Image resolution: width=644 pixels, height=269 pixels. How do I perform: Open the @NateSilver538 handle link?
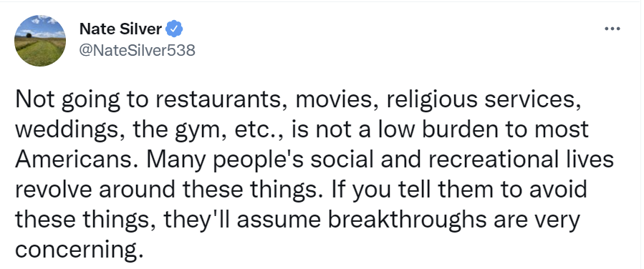tap(137, 50)
